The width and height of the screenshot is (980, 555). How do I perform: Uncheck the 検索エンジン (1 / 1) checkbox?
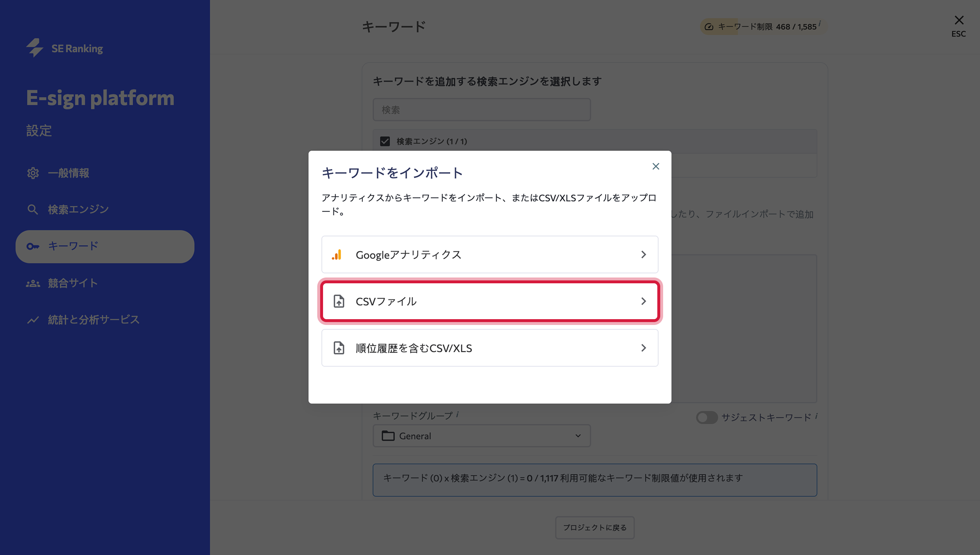385,141
